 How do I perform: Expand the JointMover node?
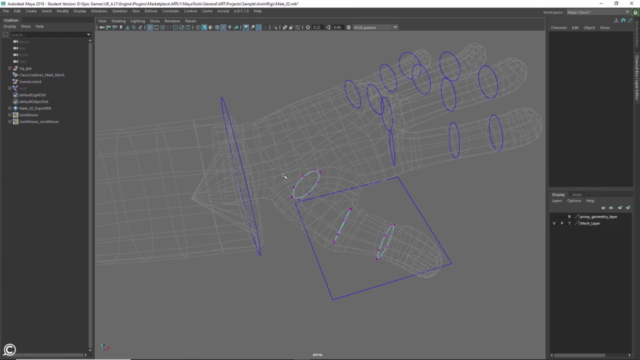(x=10, y=115)
